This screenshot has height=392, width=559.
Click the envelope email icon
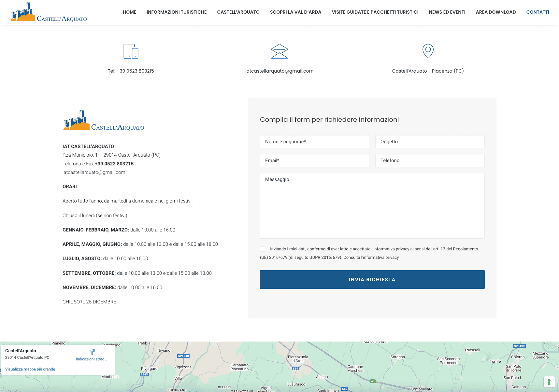click(279, 51)
